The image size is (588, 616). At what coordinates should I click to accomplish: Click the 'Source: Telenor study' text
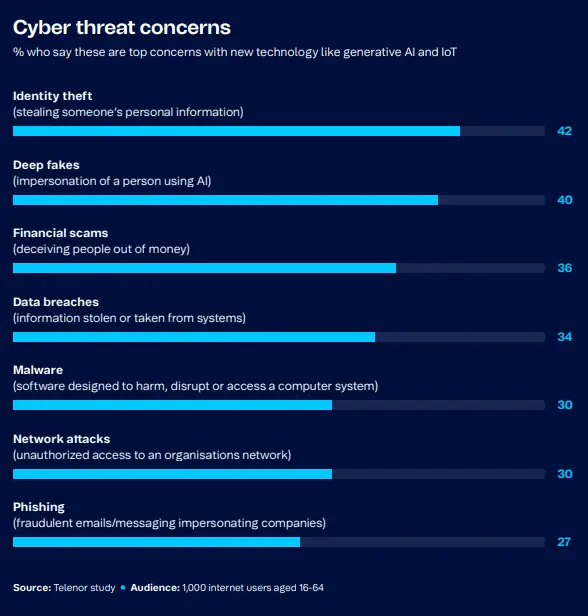[x=64, y=588]
